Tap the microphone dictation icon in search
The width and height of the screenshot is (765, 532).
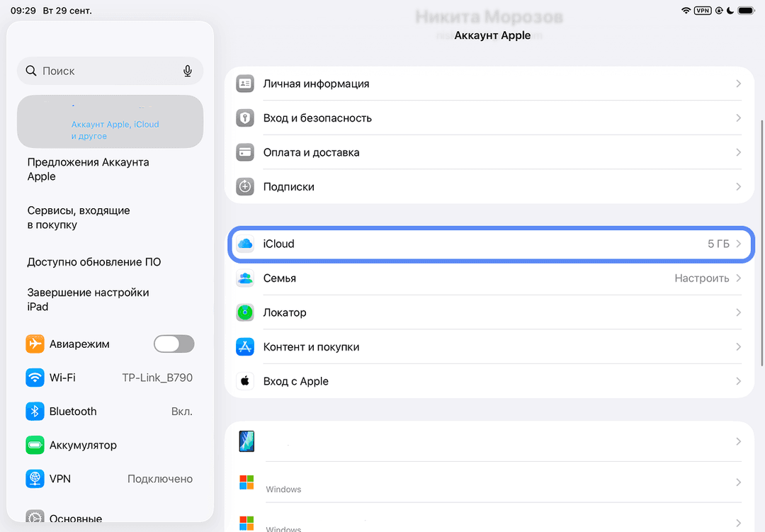tap(187, 72)
